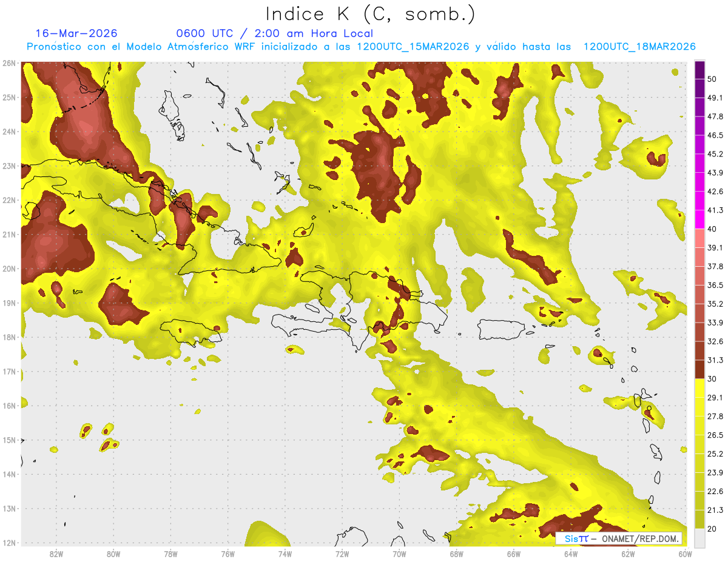
Task: Select the "78W" longitude label
Action: point(170,554)
